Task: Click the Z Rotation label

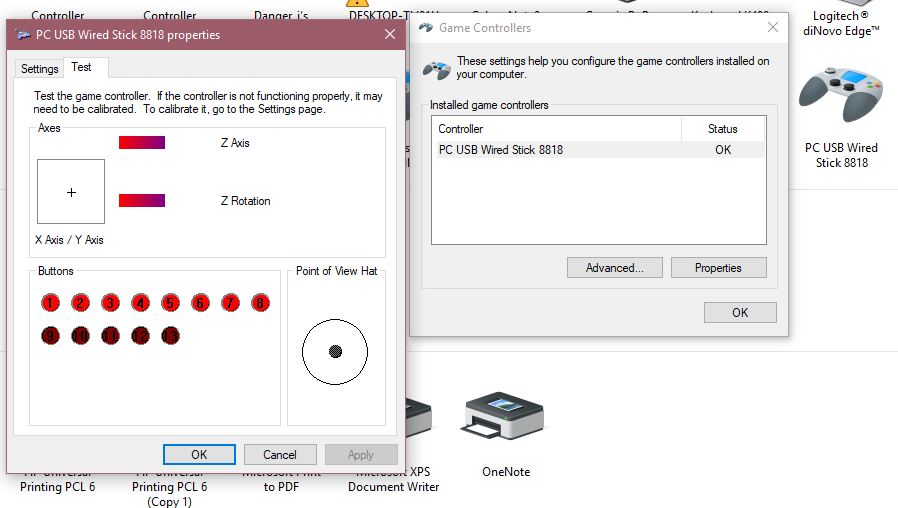Action: [246, 200]
